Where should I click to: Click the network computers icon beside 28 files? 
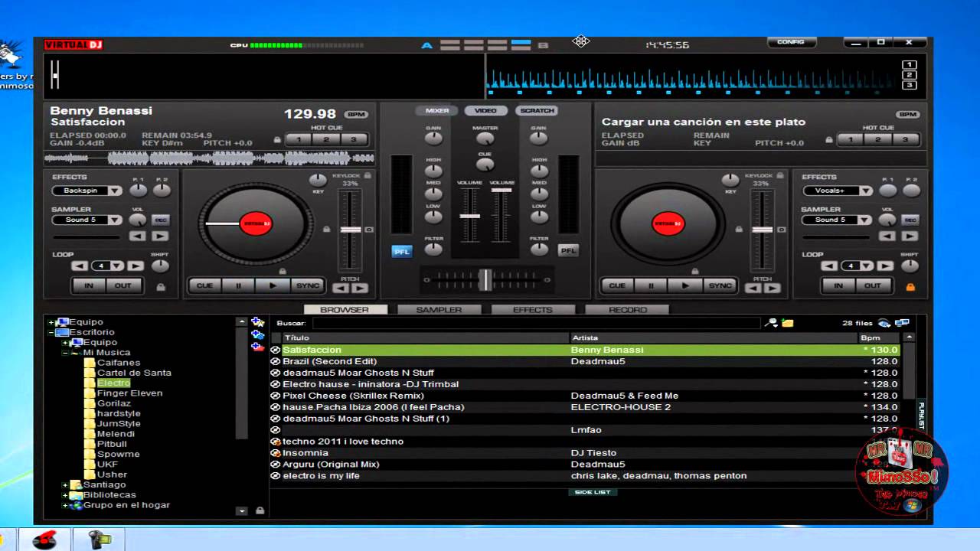(902, 323)
